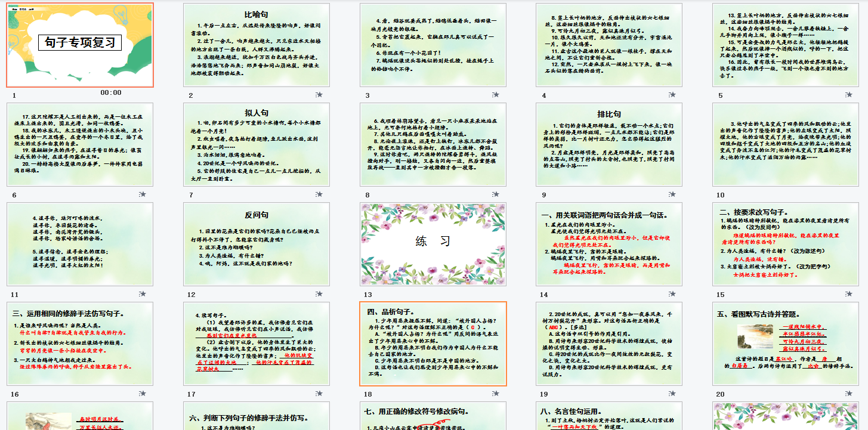Select slide 11 thumbnail
This screenshot has width=868, height=430.
tap(80, 245)
